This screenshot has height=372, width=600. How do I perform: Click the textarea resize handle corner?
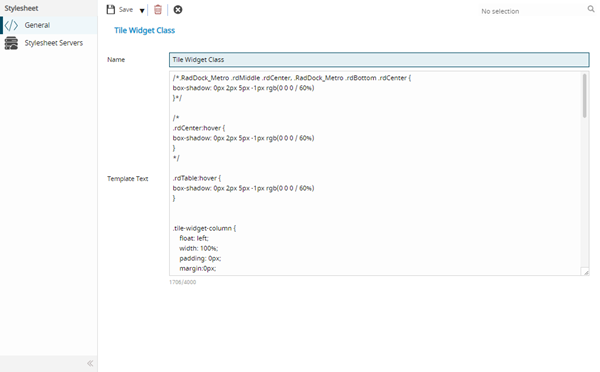(x=586, y=272)
